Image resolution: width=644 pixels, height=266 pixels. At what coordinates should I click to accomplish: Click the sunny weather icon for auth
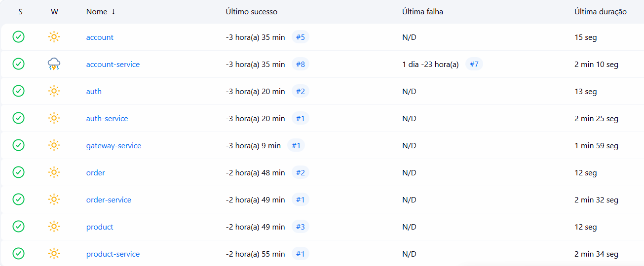click(x=54, y=91)
